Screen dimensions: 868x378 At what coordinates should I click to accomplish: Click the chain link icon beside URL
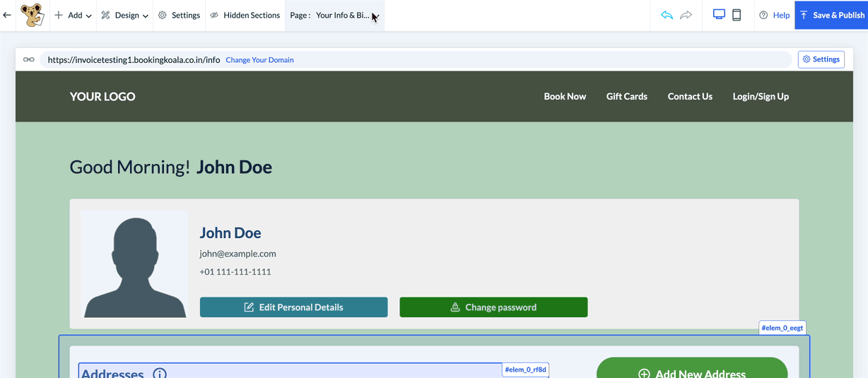coord(29,59)
